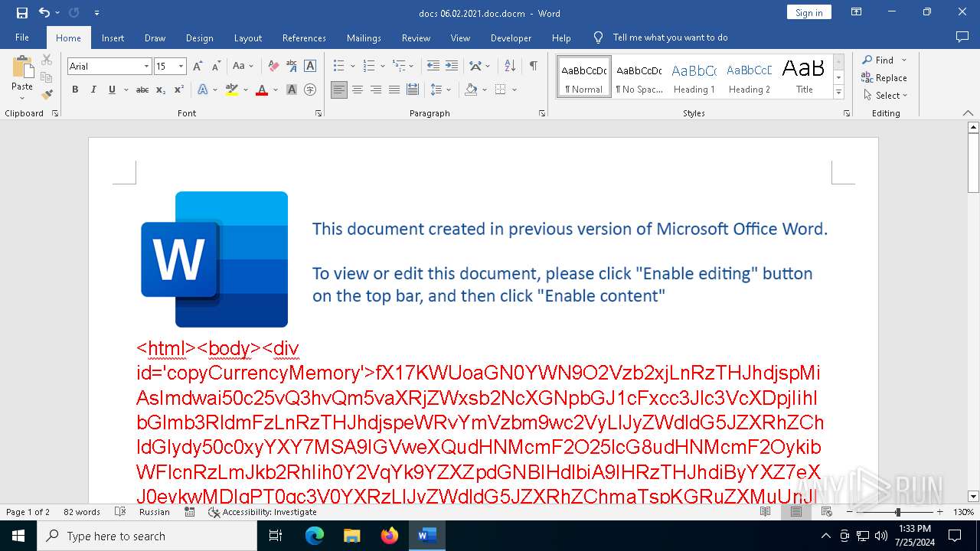Apply the yellow text highlight color

pos(231,90)
